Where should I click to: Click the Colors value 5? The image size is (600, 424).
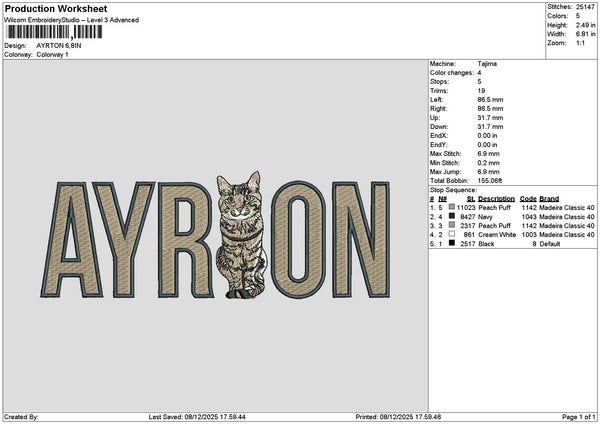[577, 16]
